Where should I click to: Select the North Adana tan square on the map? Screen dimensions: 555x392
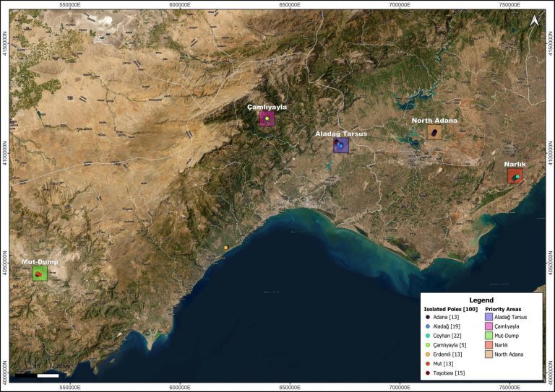(x=434, y=132)
